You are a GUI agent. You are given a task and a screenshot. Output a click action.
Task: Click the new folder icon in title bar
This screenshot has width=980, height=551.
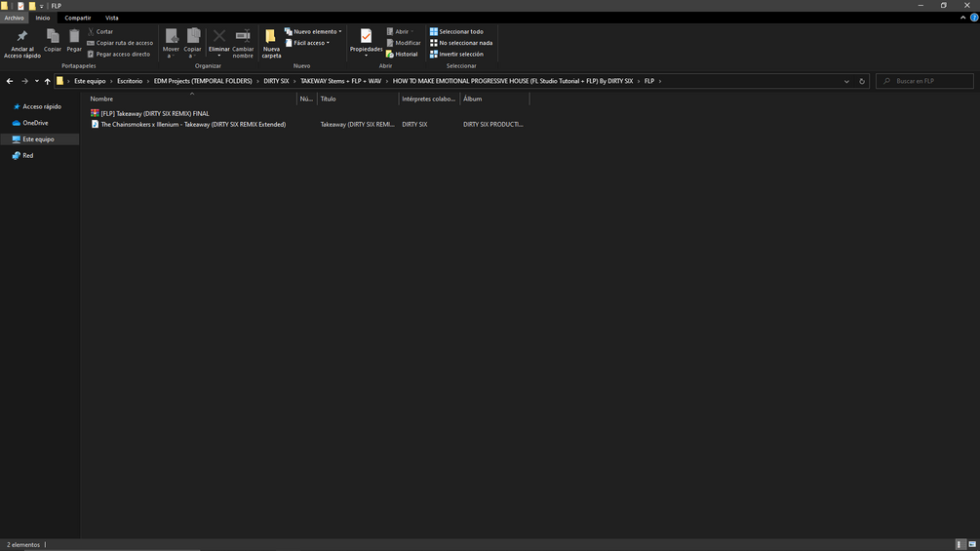click(x=32, y=6)
